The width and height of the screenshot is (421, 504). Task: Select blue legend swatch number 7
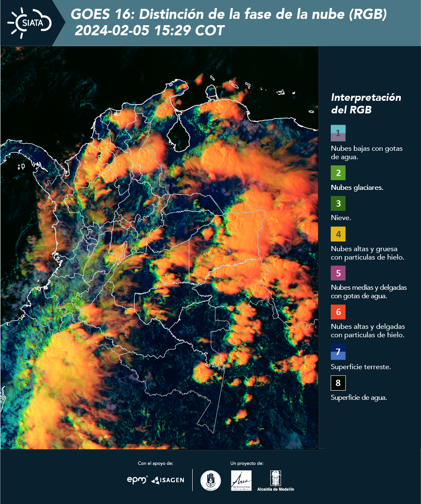click(x=338, y=352)
